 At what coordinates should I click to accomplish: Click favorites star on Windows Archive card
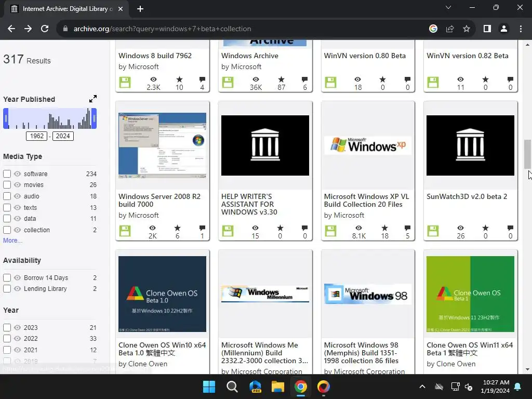281,79
